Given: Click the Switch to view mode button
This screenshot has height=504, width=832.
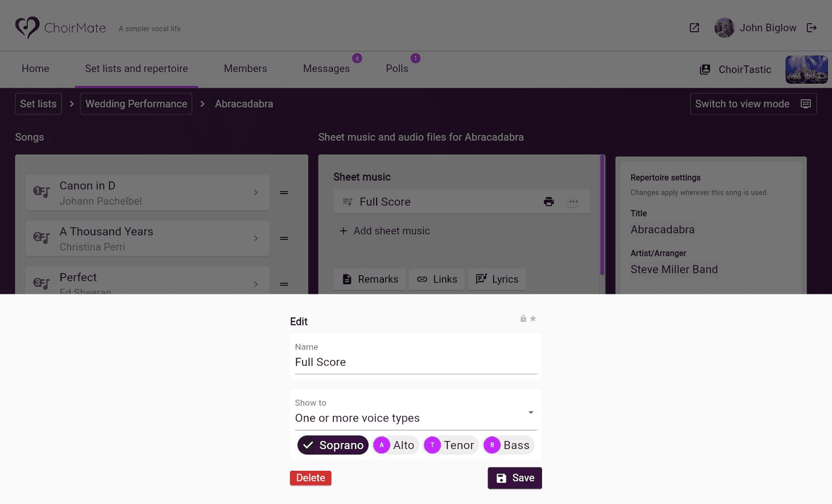Looking at the screenshot, I should point(753,104).
